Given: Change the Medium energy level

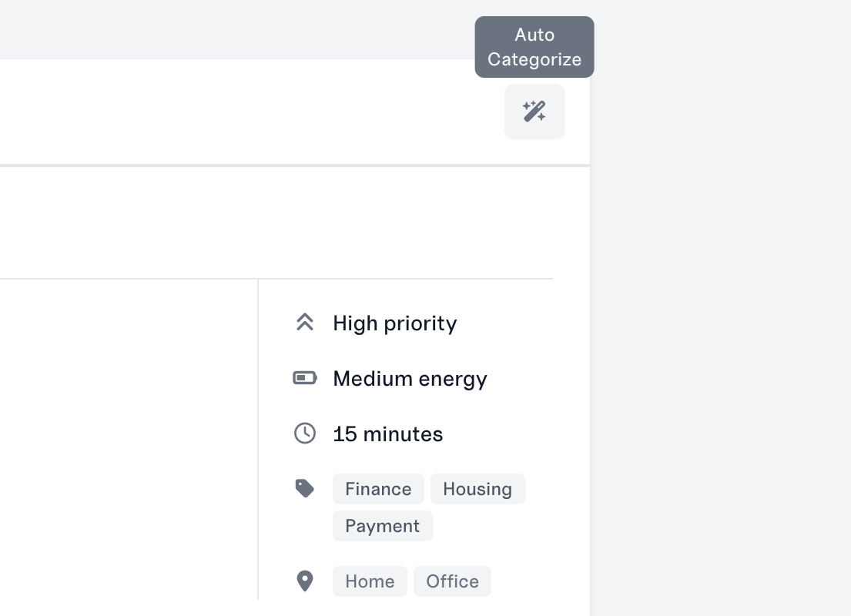Looking at the screenshot, I should tap(410, 379).
